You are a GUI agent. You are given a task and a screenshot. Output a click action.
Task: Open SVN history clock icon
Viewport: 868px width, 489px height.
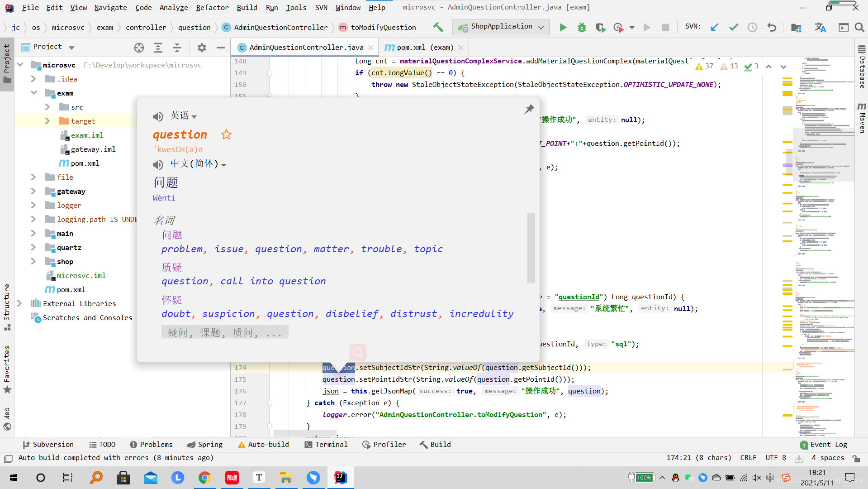[752, 27]
